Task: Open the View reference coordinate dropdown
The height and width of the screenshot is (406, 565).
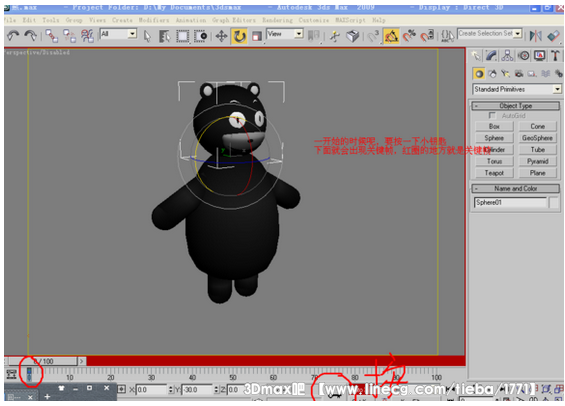Action: pyautogui.click(x=299, y=34)
